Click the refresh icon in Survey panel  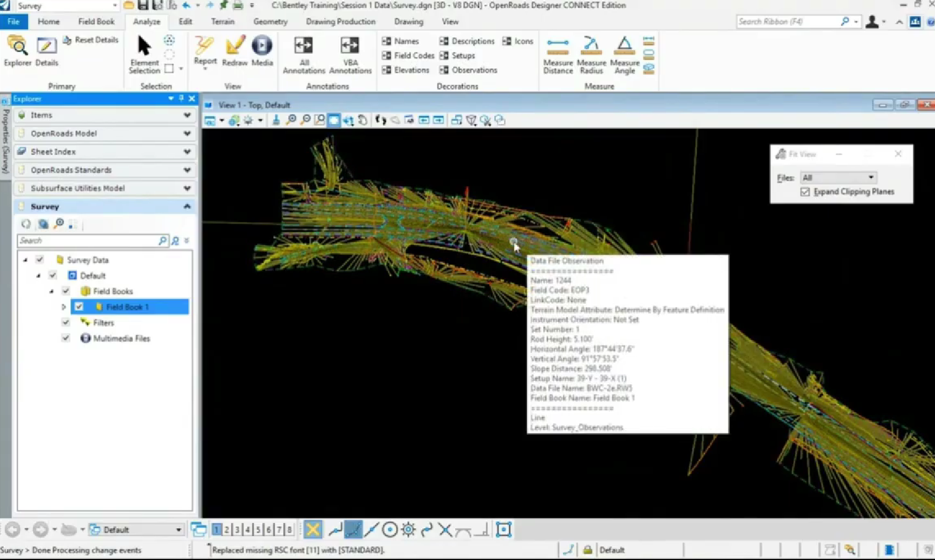point(26,224)
